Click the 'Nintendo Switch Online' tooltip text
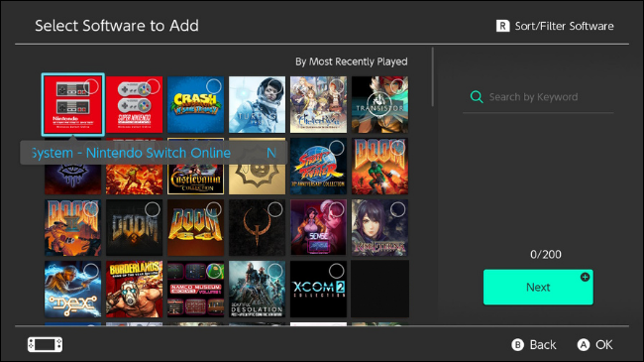 click(x=159, y=153)
